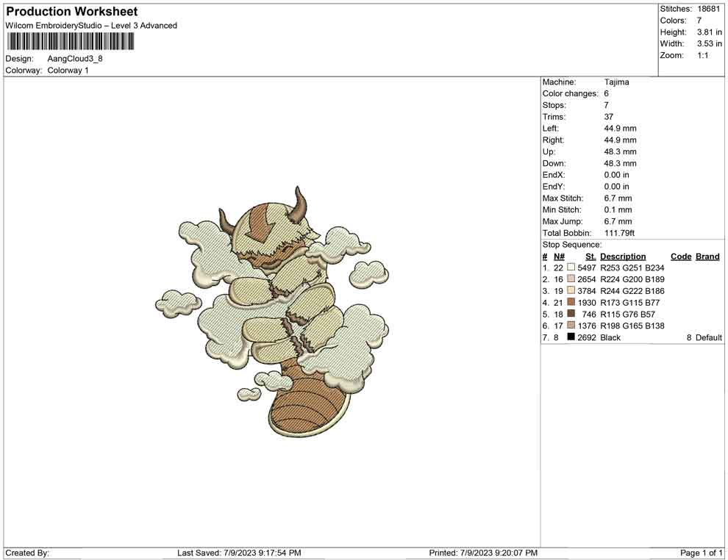Click the description 'R115 G76 B57'
This screenshot has width=728, height=560.
[x=628, y=314]
